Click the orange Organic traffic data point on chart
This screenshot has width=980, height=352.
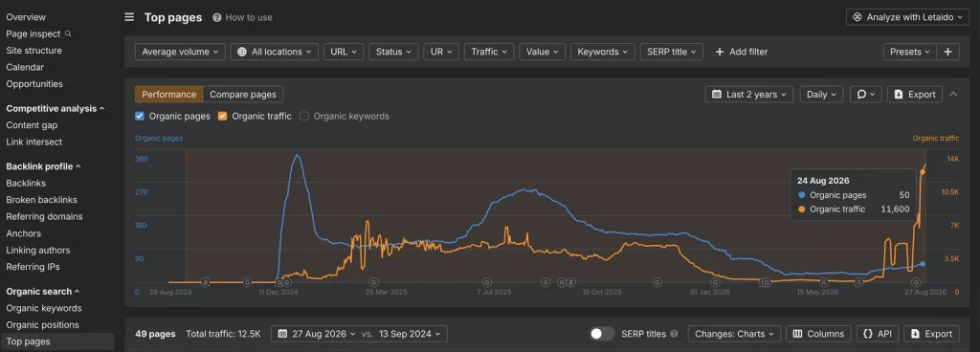(923, 171)
